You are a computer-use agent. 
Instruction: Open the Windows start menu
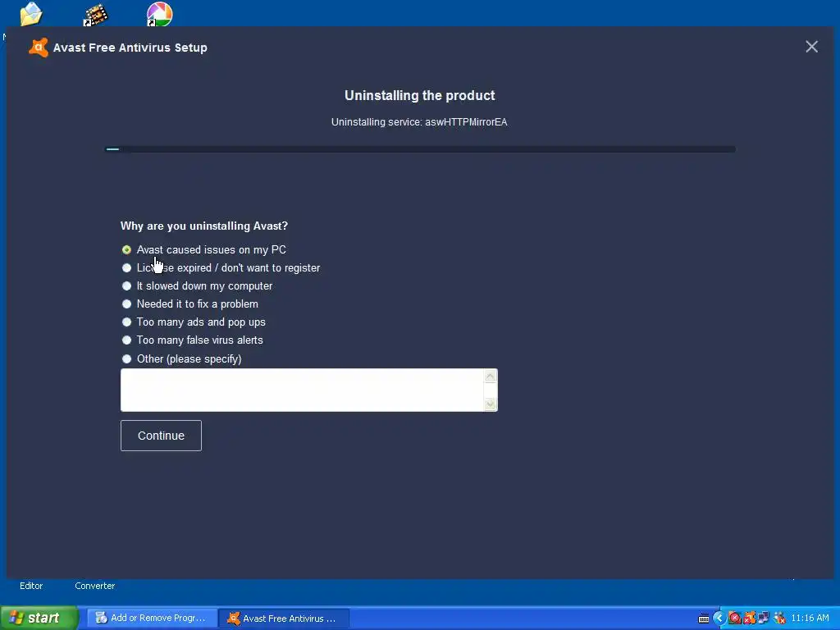point(39,618)
